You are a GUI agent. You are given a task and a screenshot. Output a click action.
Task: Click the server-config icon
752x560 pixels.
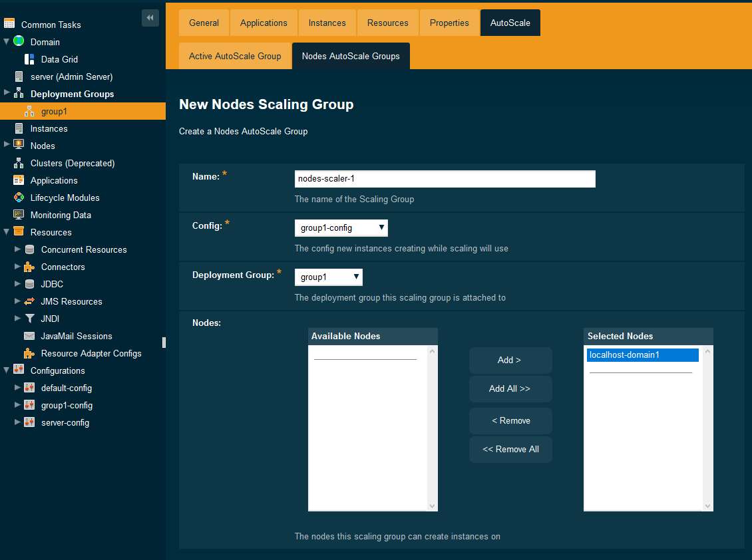point(29,422)
